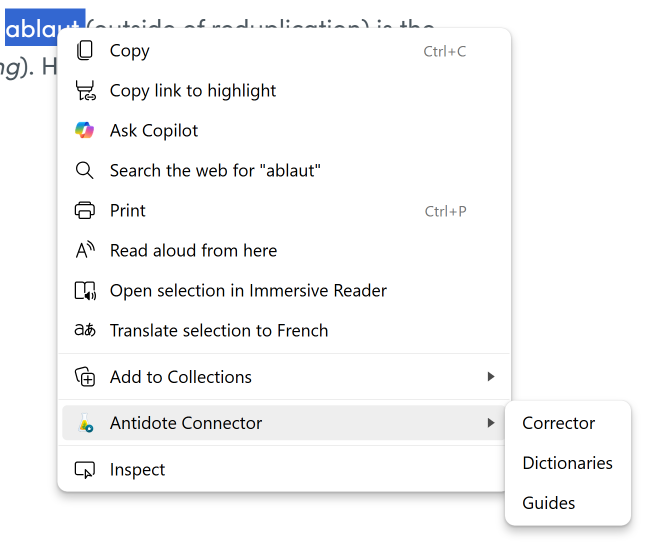Translate selection to French

[219, 331]
